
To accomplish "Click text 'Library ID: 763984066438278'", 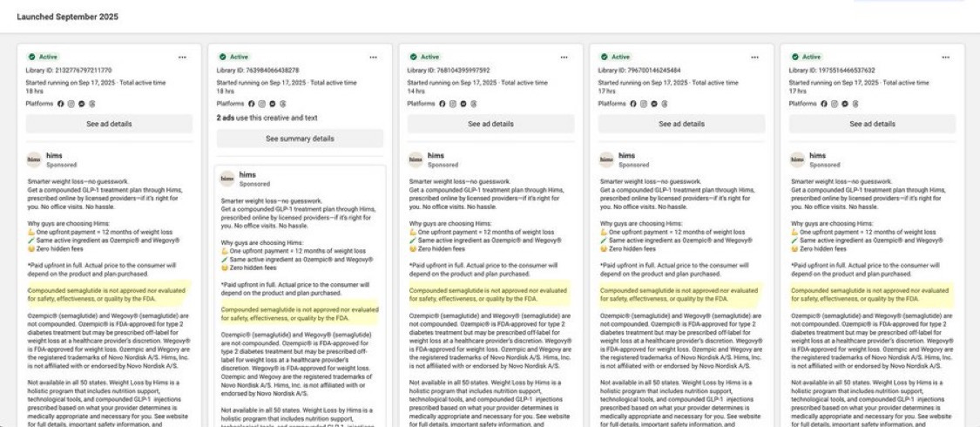I will tap(258, 71).
